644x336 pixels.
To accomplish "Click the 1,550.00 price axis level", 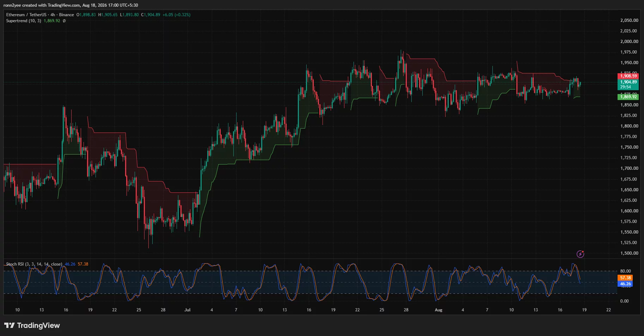I will pos(629,232).
